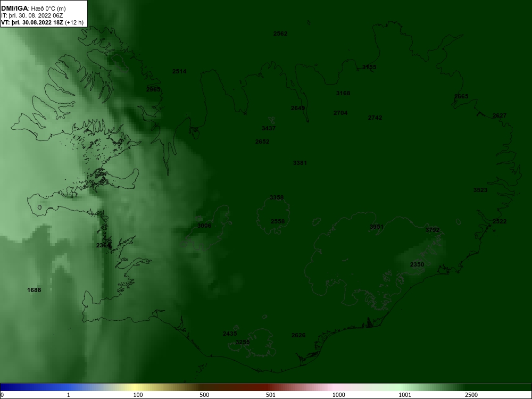Viewport: 532px width, 399px height.
Task: Click the 0 label on color scale
Action: (2, 395)
